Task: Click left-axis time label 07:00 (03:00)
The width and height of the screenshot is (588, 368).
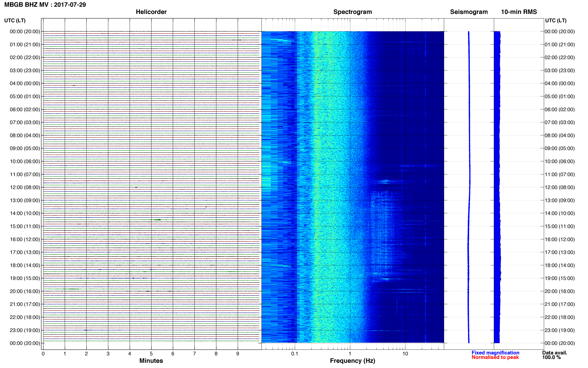Action: pos(25,122)
